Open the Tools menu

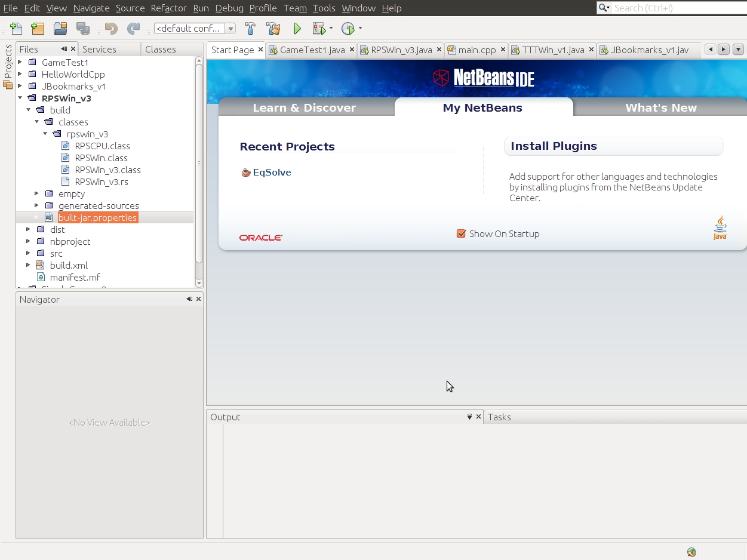point(324,8)
